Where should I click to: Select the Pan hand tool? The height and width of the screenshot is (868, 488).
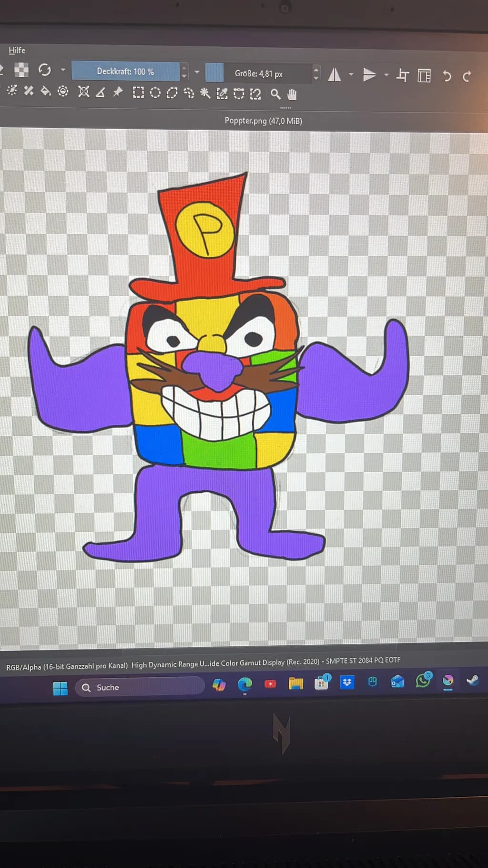292,94
